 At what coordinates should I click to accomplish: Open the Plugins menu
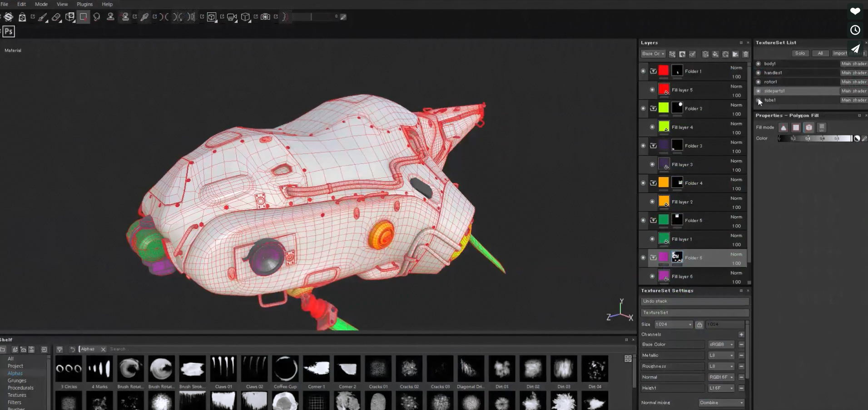pos(84,4)
